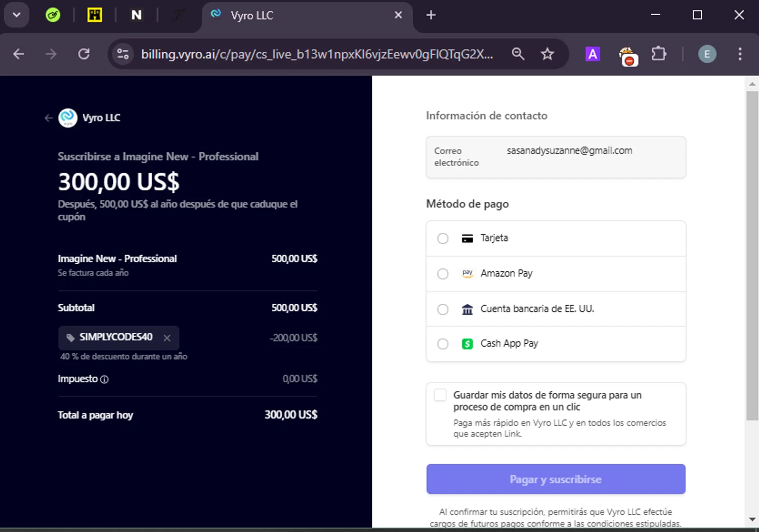View site information icon in address bar
Viewport: 759px width, 532px height.
tap(123, 54)
